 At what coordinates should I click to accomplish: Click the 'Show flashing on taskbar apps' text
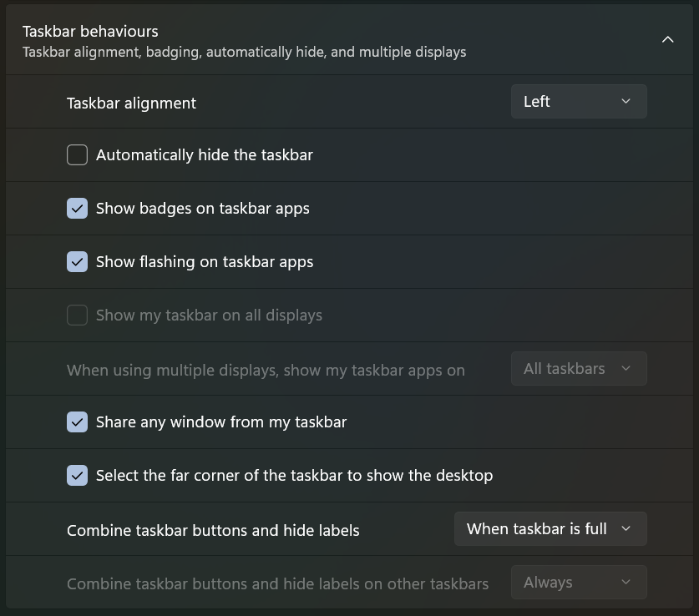pos(205,261)
